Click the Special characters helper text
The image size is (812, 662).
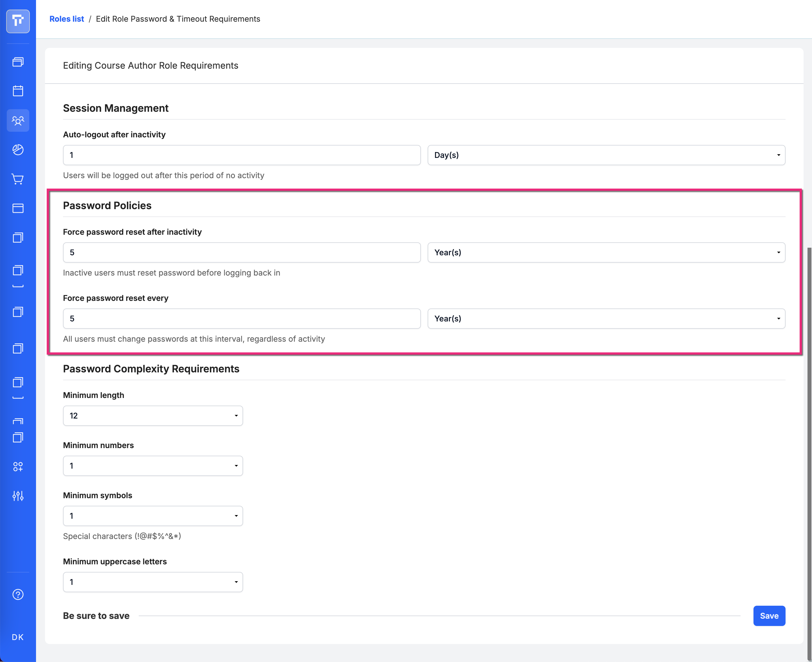pyautogui.click(x=122, y=536)
